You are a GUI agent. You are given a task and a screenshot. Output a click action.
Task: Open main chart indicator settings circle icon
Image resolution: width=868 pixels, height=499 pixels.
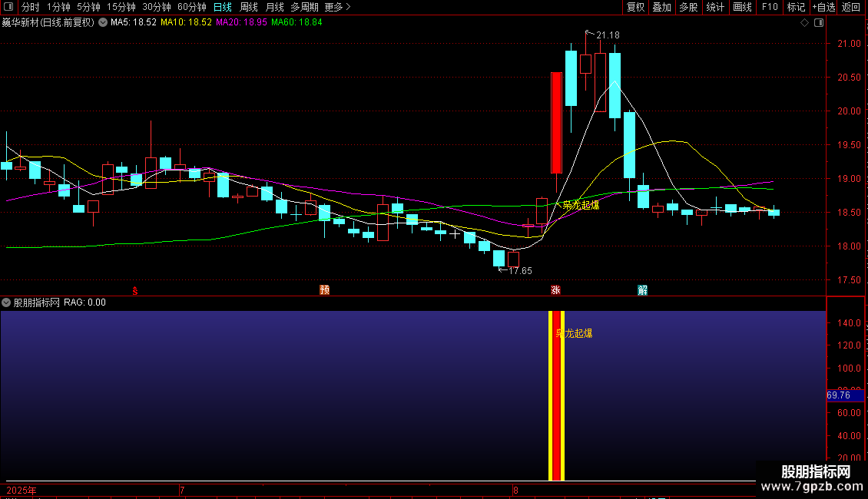pos(103,22)
